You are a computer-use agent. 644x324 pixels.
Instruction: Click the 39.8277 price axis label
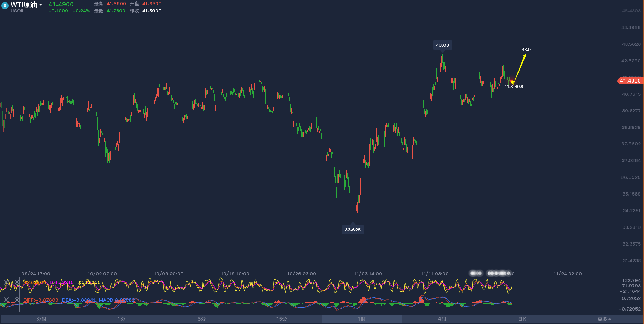point(631,111)
